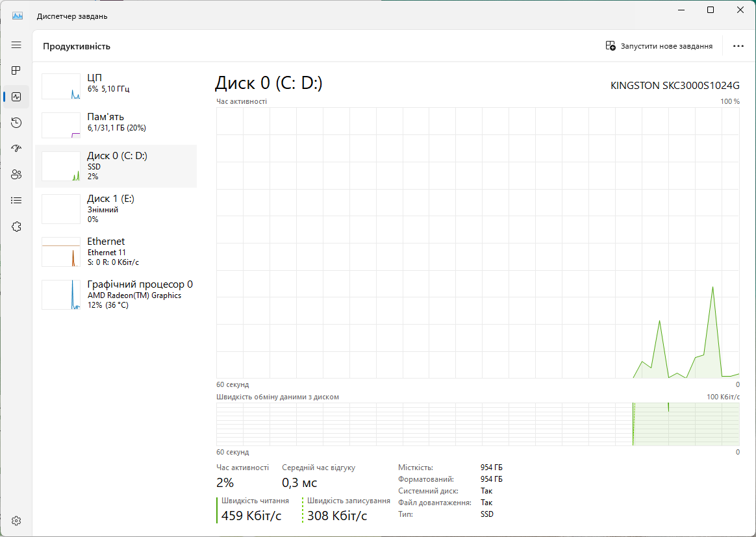Open the App history page icon
756x537 pixels.
(16, 123)
